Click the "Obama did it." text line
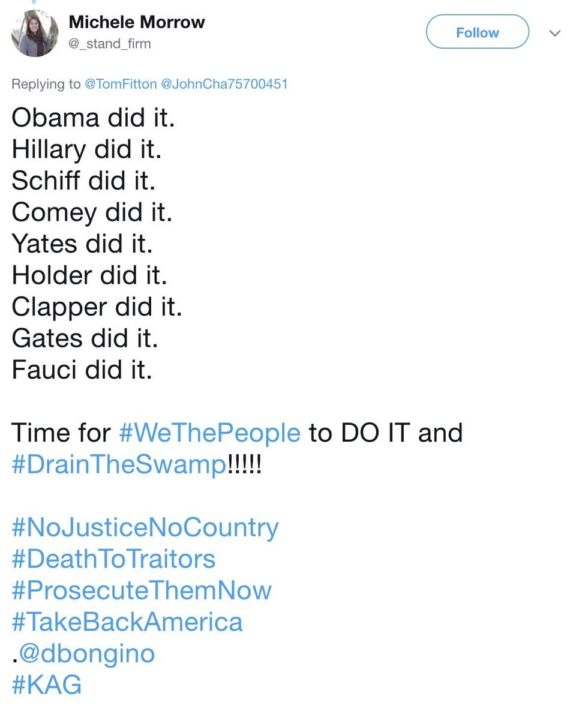Image resolution: width=588 pixels, height=711 pixels. pos(93,118)
